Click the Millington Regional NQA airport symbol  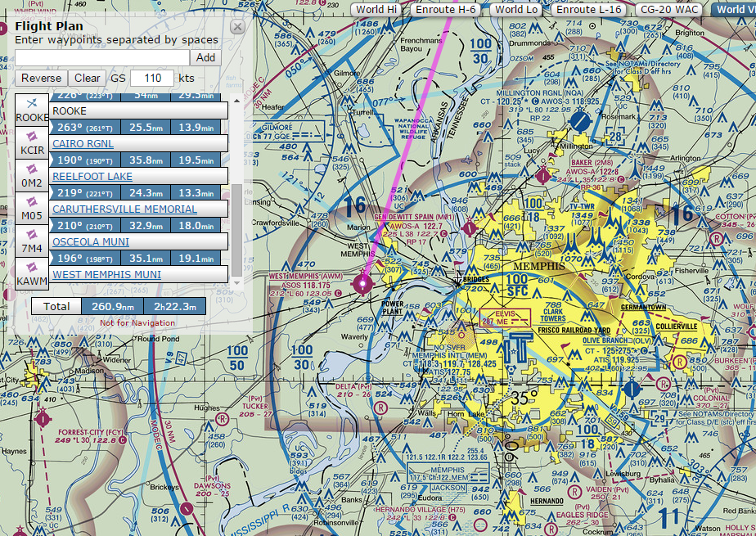coord(580,121)
